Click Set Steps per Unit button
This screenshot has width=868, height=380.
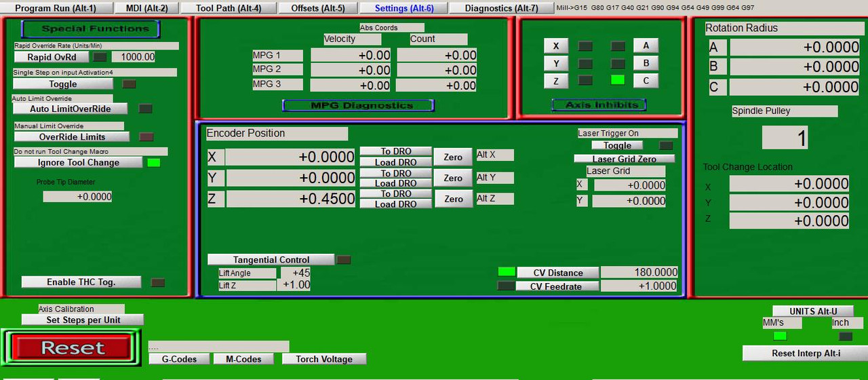[83, 320]
